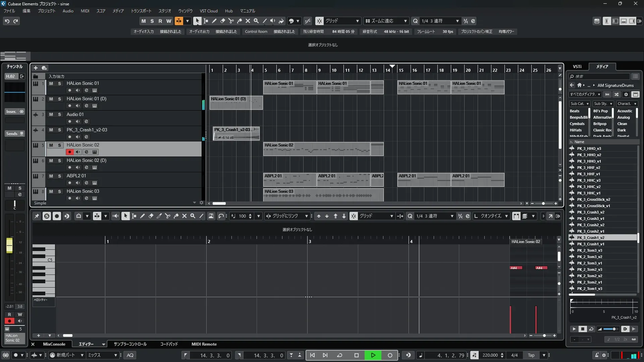Click the Undo arrow icon
Screen dimensions: 644x362
point(7,21)
